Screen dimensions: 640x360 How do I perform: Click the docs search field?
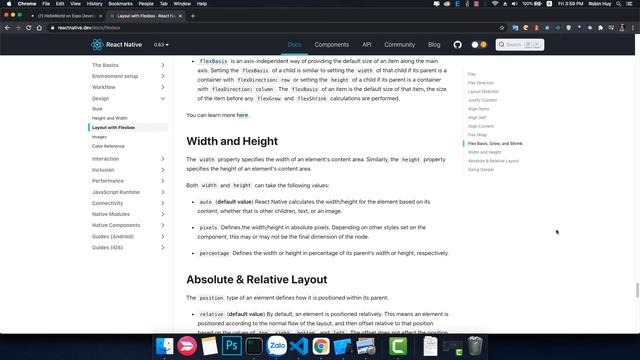tap(520, 44)
